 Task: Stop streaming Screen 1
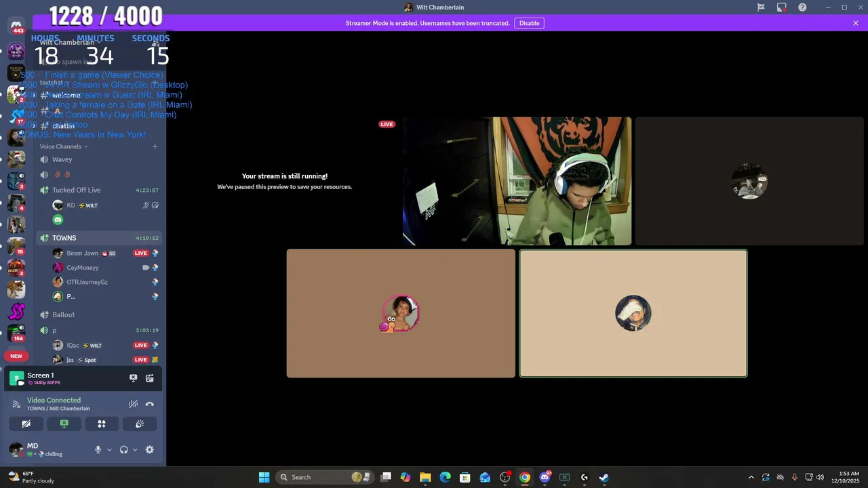click(133, 378)
